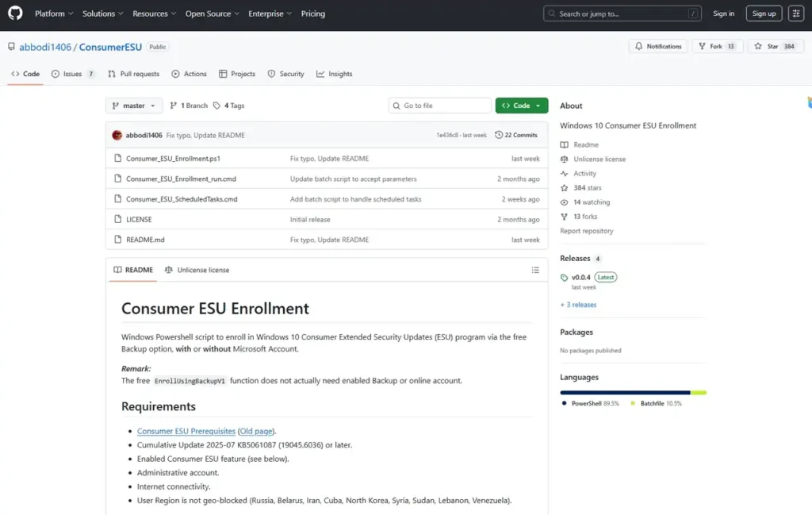This screenshot has height=515, width=812.
Task: Expand the master branch dropdown
Action: click(x=134, y=106)
